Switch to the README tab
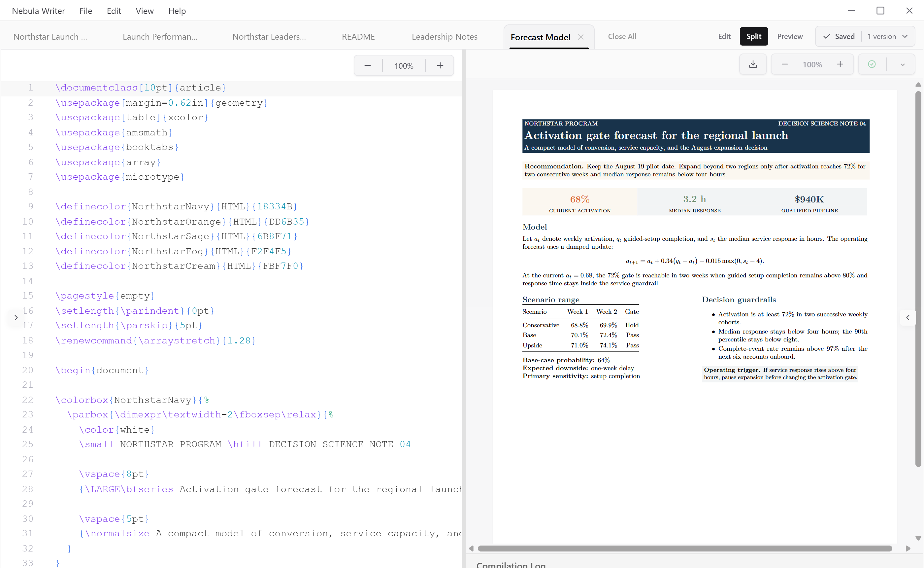Viewport: 924px width, 568px height. click(x=358, y=37)
